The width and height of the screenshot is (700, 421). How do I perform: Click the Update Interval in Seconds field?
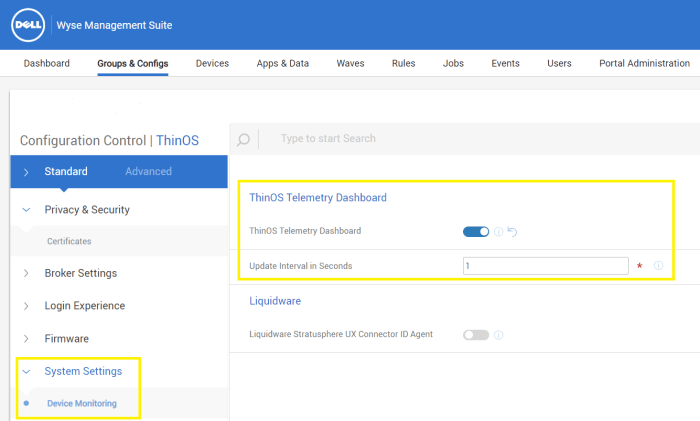tap(546, 266)
